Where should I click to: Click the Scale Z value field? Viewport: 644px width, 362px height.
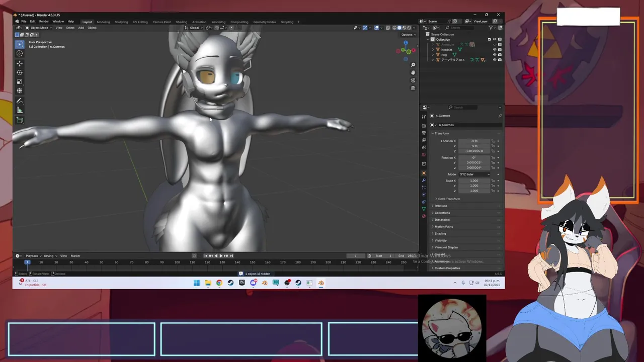pos(474,191)
